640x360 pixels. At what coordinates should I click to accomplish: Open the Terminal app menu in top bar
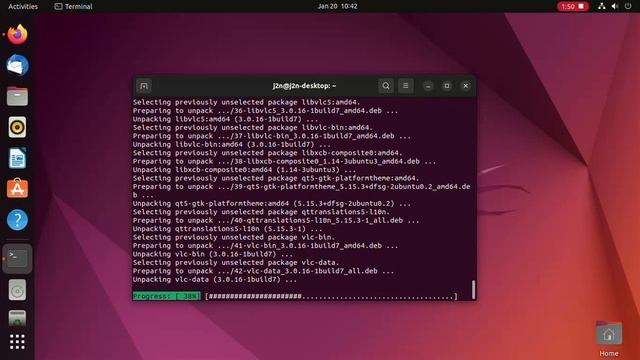(x=73, y=6)
